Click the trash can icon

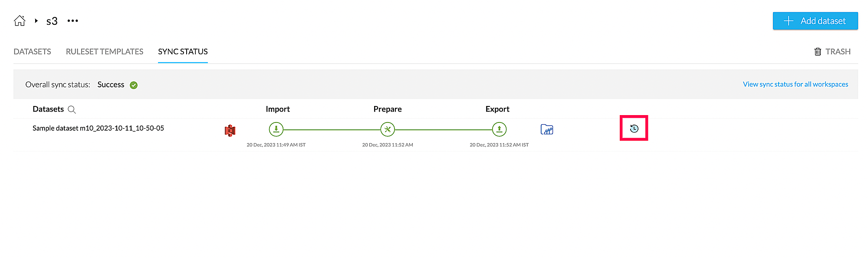coord(818,52)
